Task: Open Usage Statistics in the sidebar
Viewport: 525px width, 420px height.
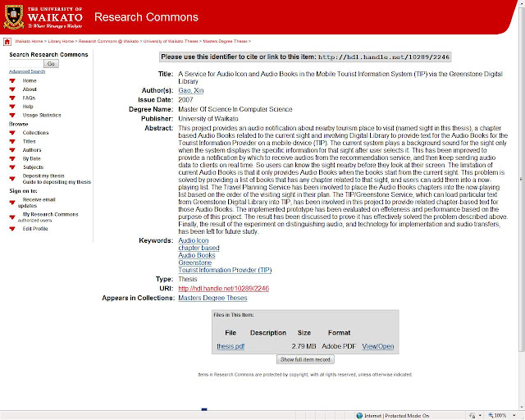Action: click(42, 115)
